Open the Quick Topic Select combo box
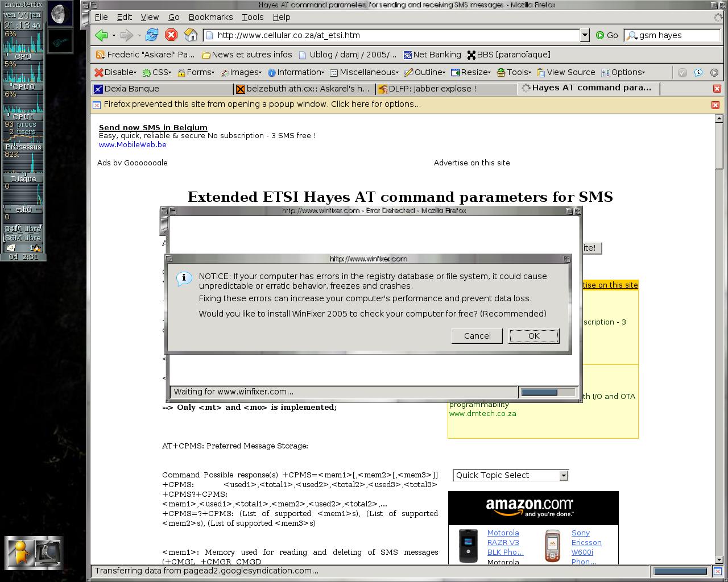The height and width of the screenshot is (582, 728). (x=510, y=475)
